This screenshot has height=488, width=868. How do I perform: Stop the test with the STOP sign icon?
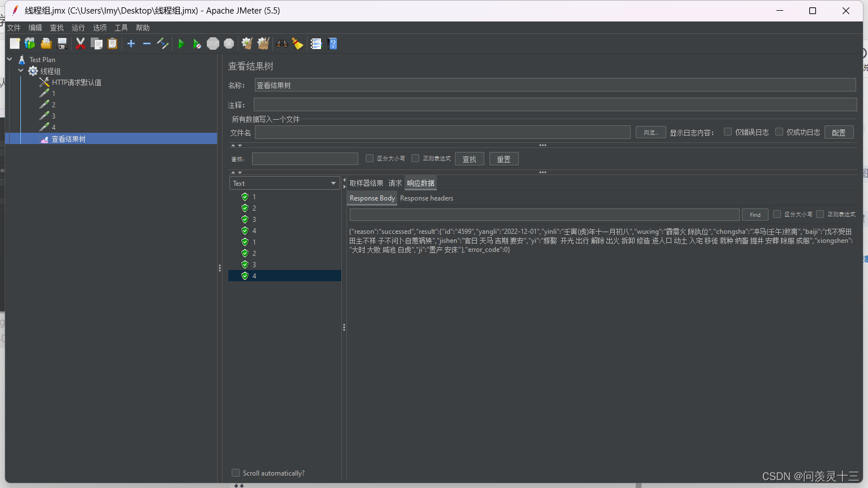pyautogui.click(x=212, y=43)
